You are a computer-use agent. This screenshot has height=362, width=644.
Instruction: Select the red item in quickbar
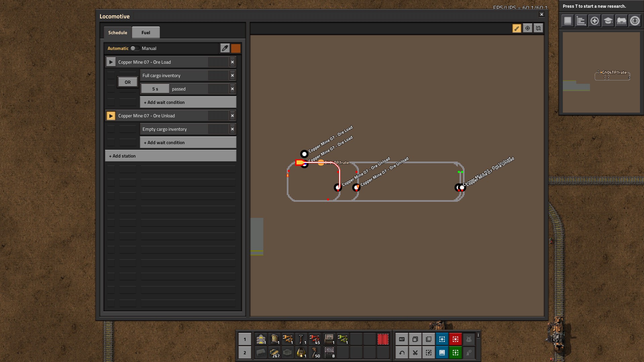(383, 339)
